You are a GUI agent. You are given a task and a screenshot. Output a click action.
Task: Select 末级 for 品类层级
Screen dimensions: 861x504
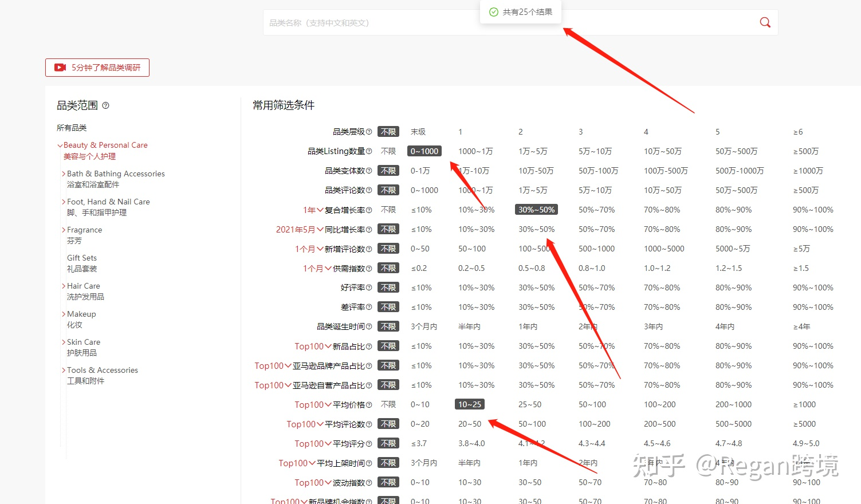418,131
